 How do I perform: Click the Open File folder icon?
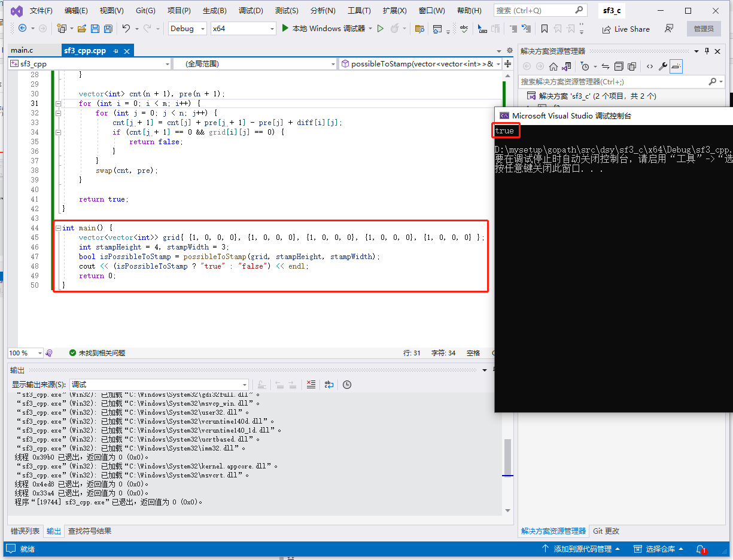[82, 29]
